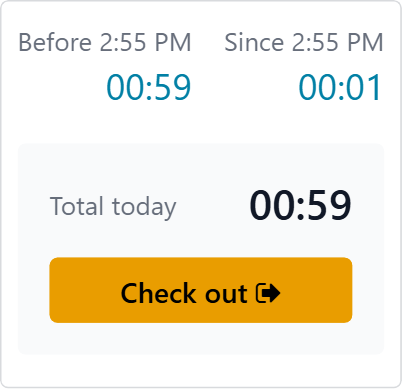Click the orange Check out button
Image resolution: width=402 pixels, height=390 pixels.
[201, 290]
